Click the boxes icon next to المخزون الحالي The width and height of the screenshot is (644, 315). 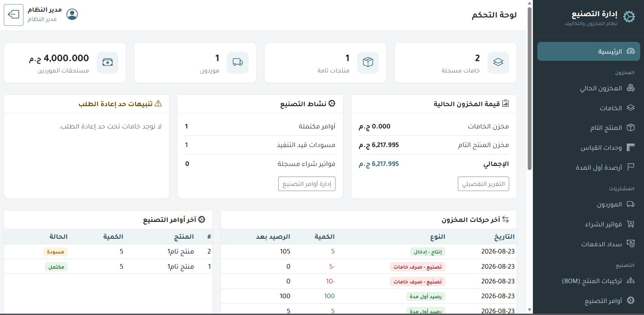[x=631, y=88]
